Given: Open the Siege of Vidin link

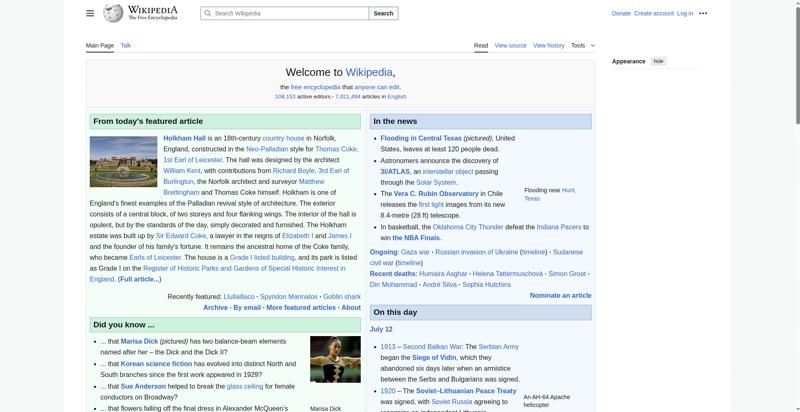Looking at the screenshot, I should (x=434, y=357).
